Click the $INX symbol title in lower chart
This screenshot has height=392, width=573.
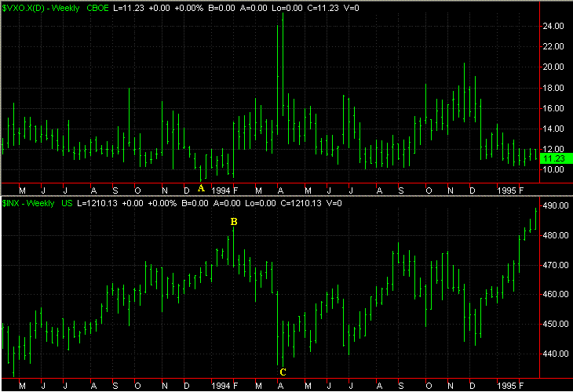14,203
